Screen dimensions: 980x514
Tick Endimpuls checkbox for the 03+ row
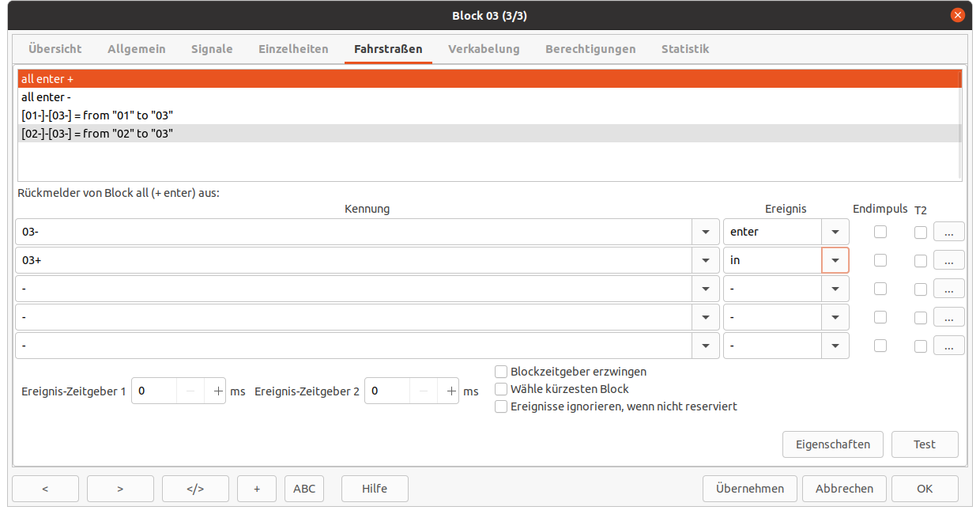pos(880,260)
